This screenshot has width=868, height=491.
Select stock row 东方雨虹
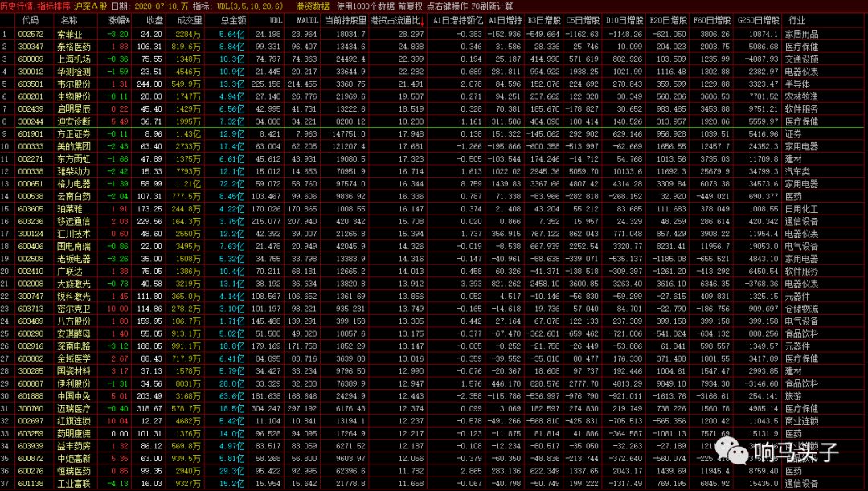coord(432,159)
